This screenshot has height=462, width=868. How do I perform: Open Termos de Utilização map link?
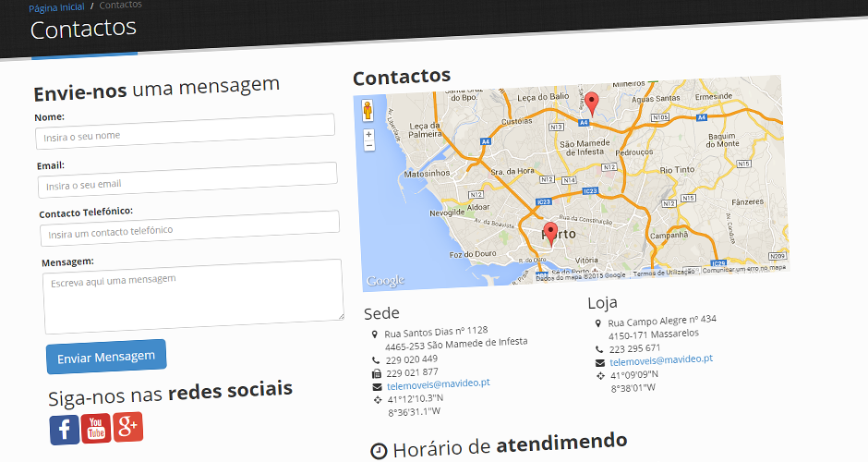point(664,273)
